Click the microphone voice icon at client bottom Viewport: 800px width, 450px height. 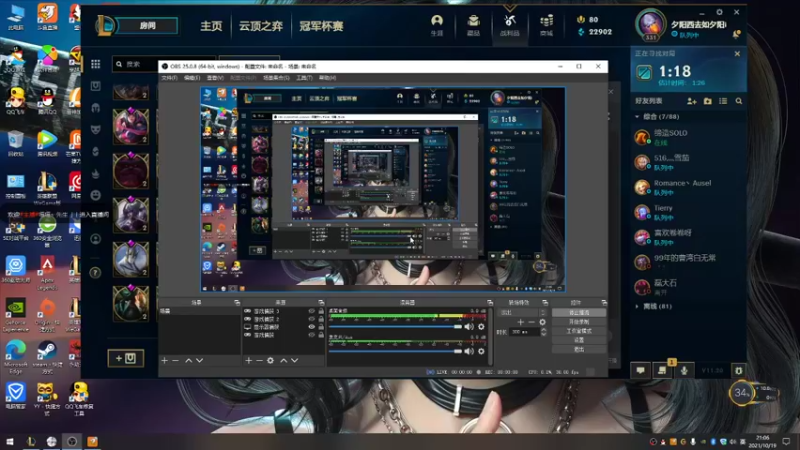point(684,370)
